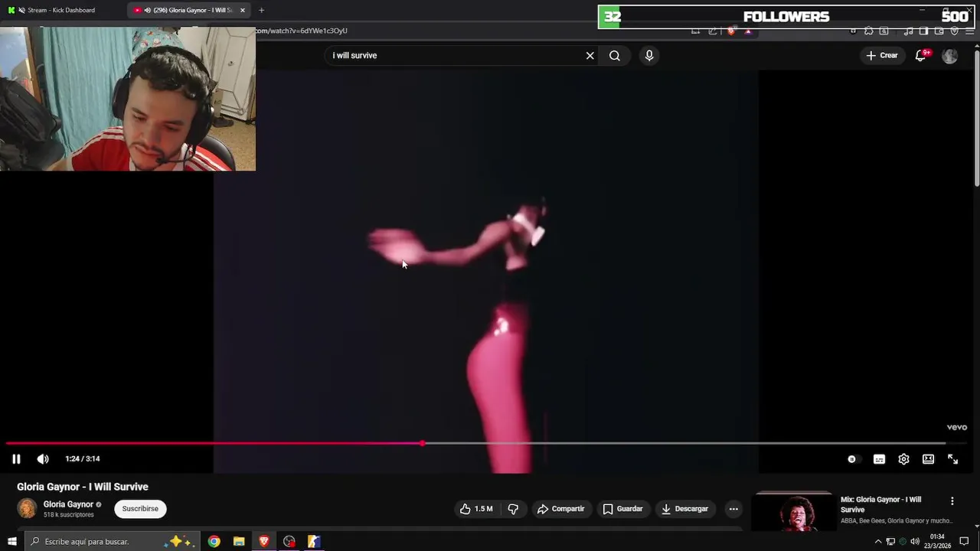Share the video via Compartir
This screenshot has width=980, height=551.
click(560, 509)
